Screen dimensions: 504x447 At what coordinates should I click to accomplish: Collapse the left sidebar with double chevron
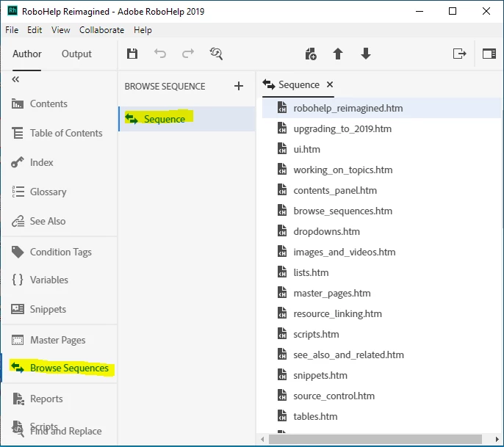click(15, 79)
